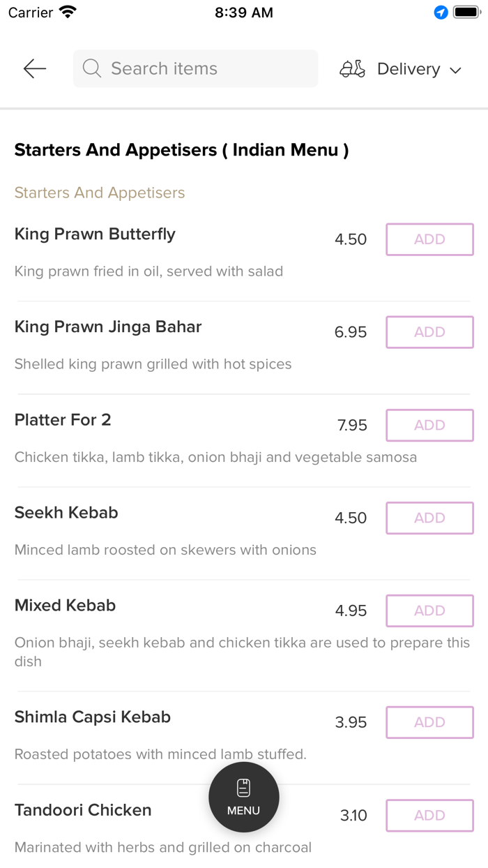Tap ADD beside Mixed Kebab
The height and width of the screenshot is (868, 488).
point(429,611)
